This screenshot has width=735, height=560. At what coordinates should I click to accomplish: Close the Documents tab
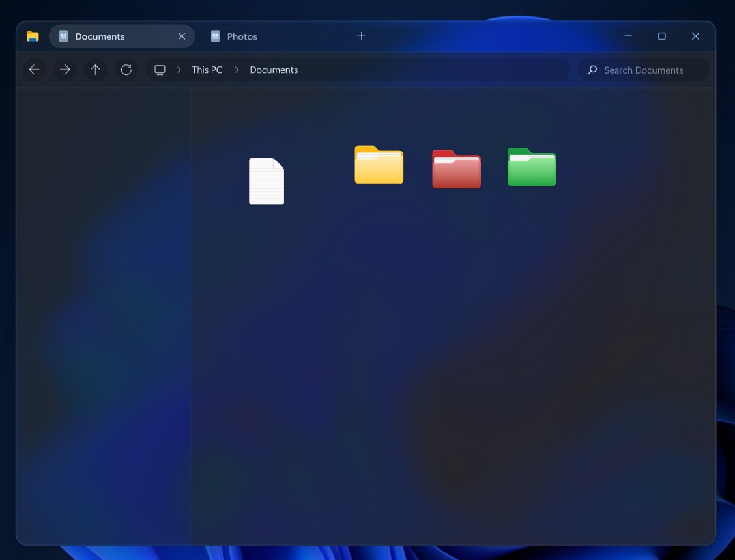pos(182,36)
